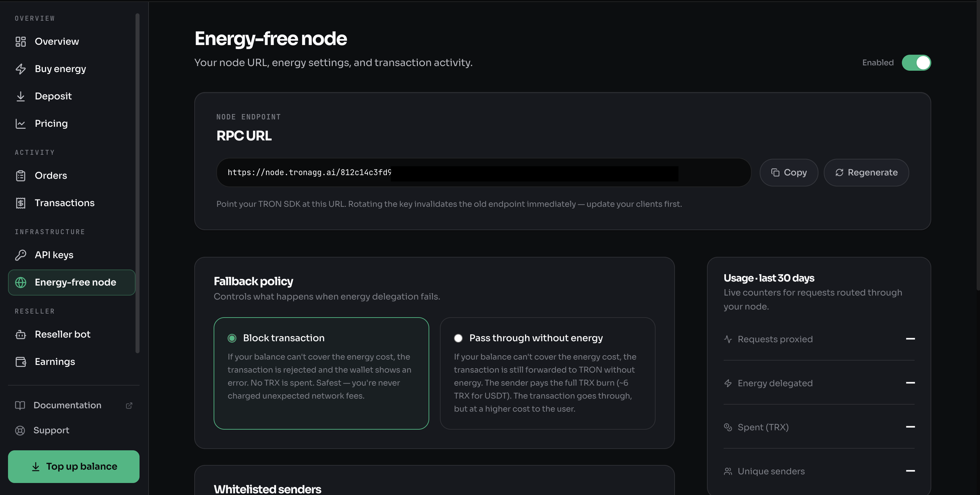
Task: Open the Overview menu item
Action: pos(71,41)
